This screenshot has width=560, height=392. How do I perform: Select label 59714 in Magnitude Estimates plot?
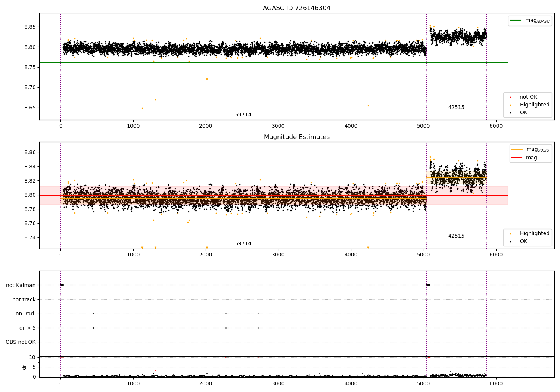coord(243,244)
